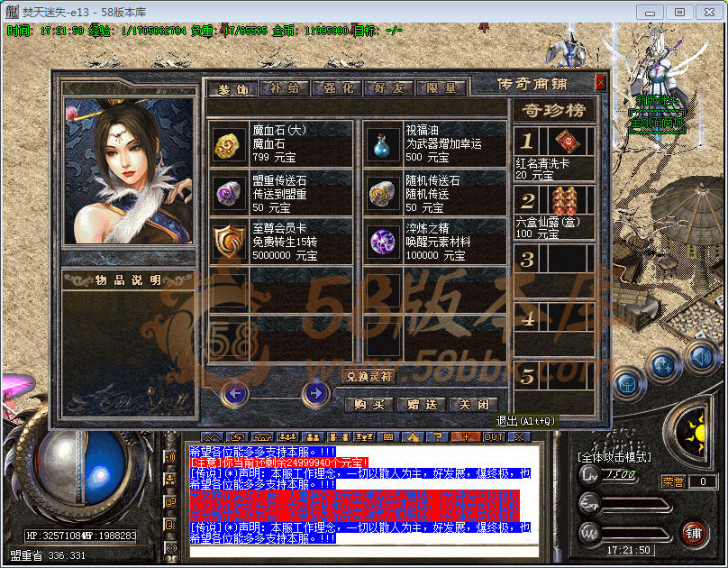728x568 pixels.
Task: Click the 淬炼之精 item name text
Action: pyautogui.click(x=428, y=228)
